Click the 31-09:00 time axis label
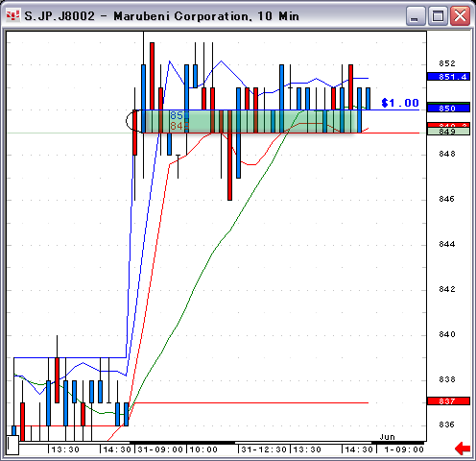 point(160,449)
